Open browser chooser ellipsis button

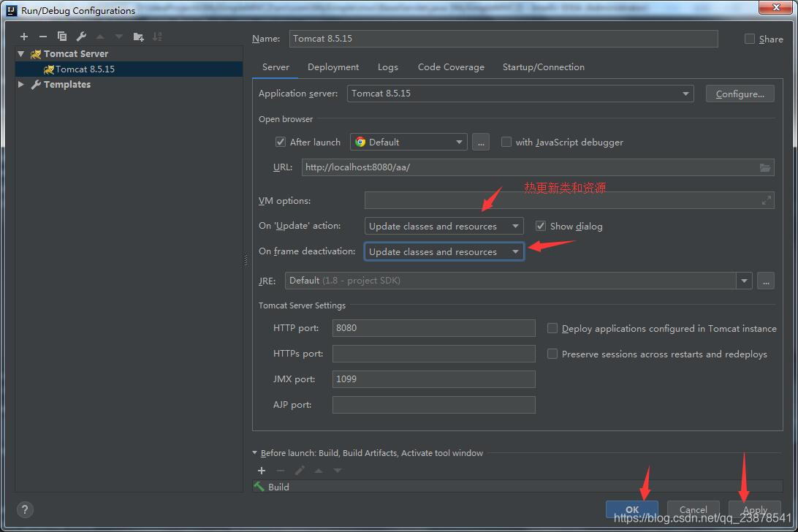coord(480,142)
